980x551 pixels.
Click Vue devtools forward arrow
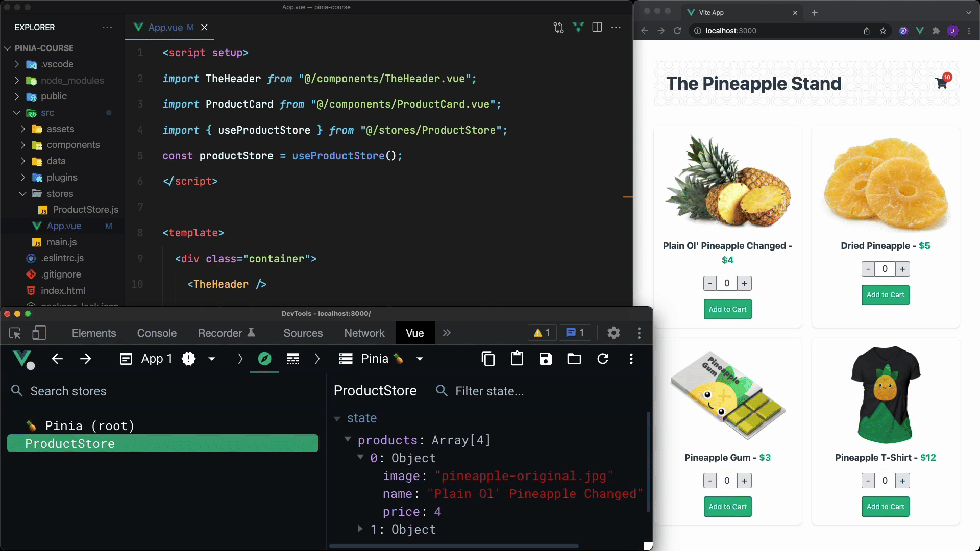[86, 359]
